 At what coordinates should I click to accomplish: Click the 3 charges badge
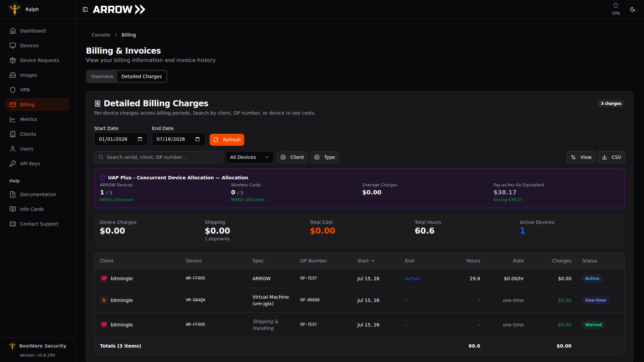[x=611, y=104]
